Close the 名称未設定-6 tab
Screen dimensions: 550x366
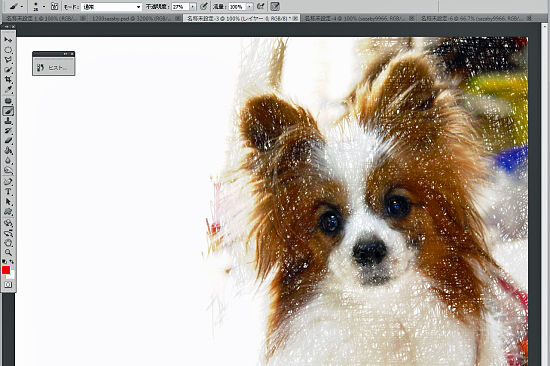click(529, 18)
